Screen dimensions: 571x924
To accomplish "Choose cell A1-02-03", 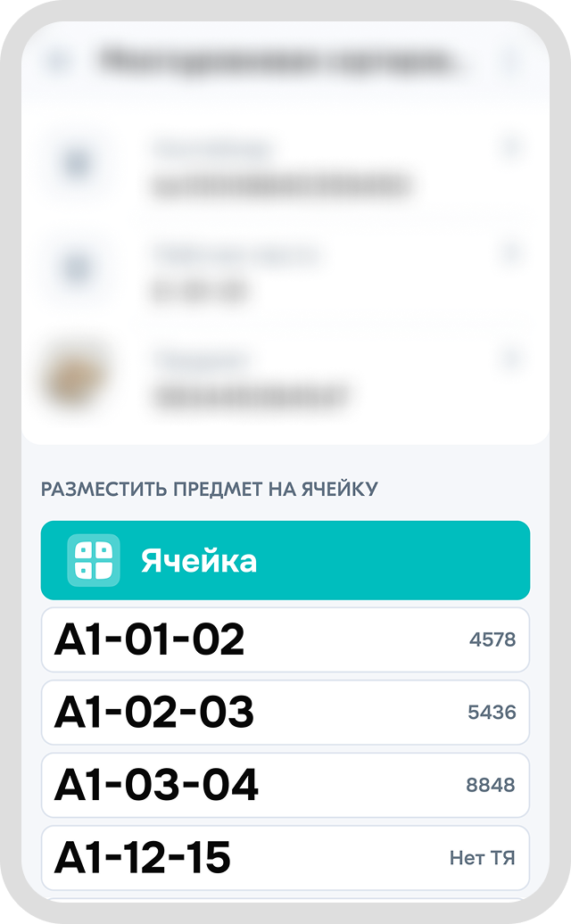I will (154, 713).
